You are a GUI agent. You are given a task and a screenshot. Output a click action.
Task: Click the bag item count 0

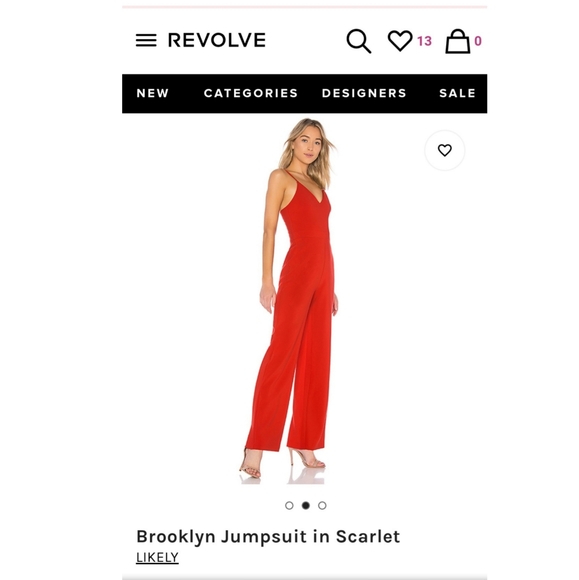(478, 41)
